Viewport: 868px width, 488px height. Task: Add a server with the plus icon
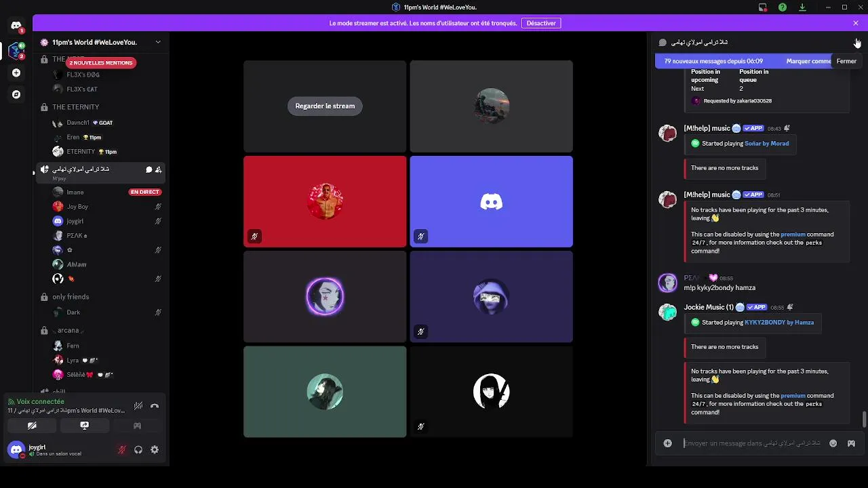16,73
